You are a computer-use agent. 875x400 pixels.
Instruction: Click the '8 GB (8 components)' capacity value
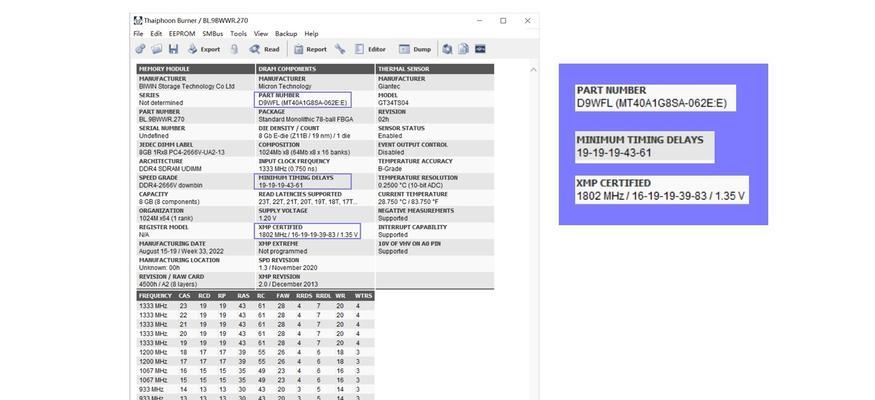pos(169,202)
